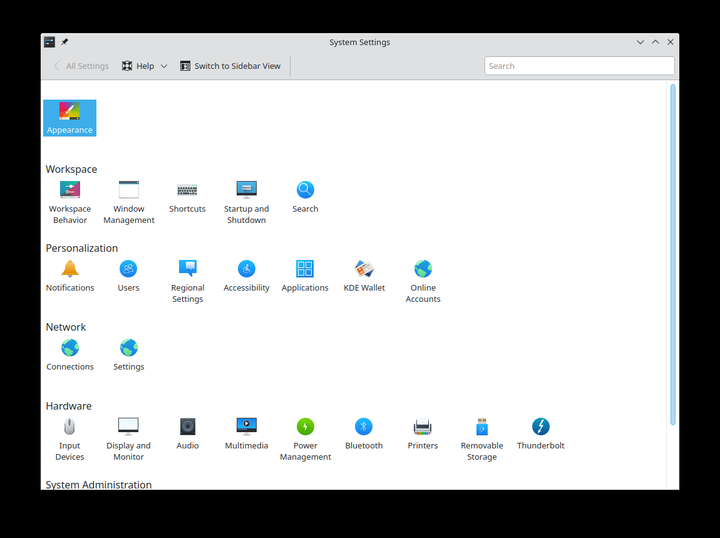Open Input Devices settings

(x=70, y=439)
